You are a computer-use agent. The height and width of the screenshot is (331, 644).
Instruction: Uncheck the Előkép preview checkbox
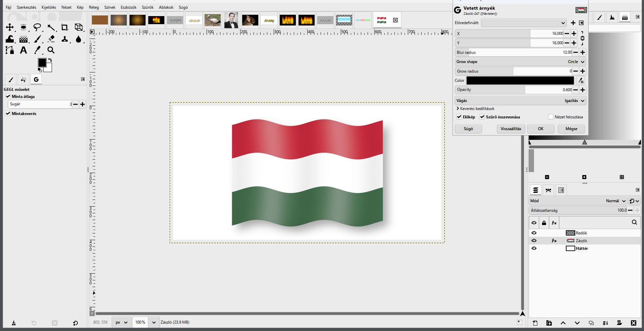(459, 117)
